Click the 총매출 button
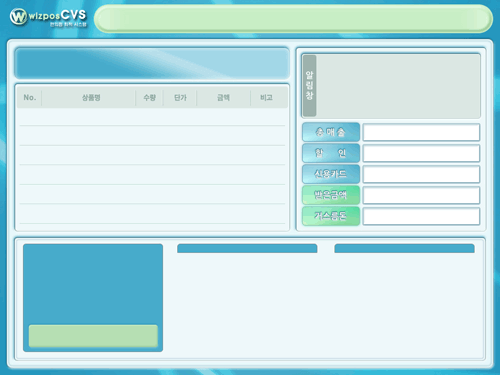The height and width of the screenshot is (375, 500). [331, 132]
